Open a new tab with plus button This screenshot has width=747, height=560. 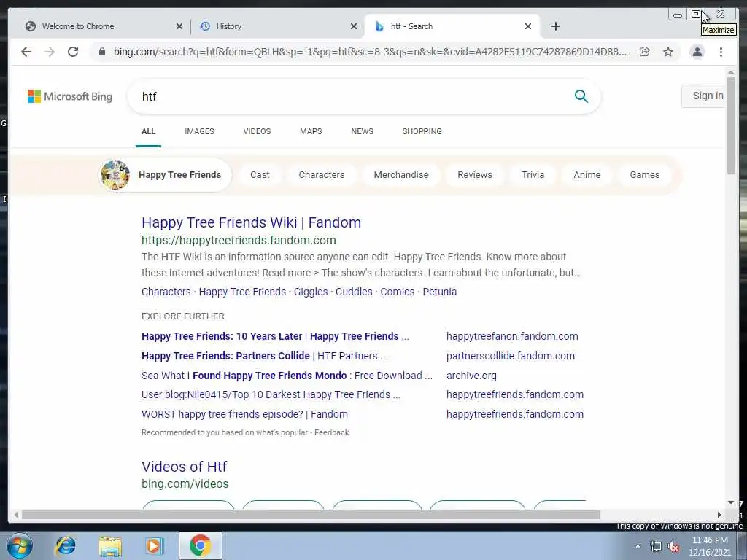click(555, 26)
